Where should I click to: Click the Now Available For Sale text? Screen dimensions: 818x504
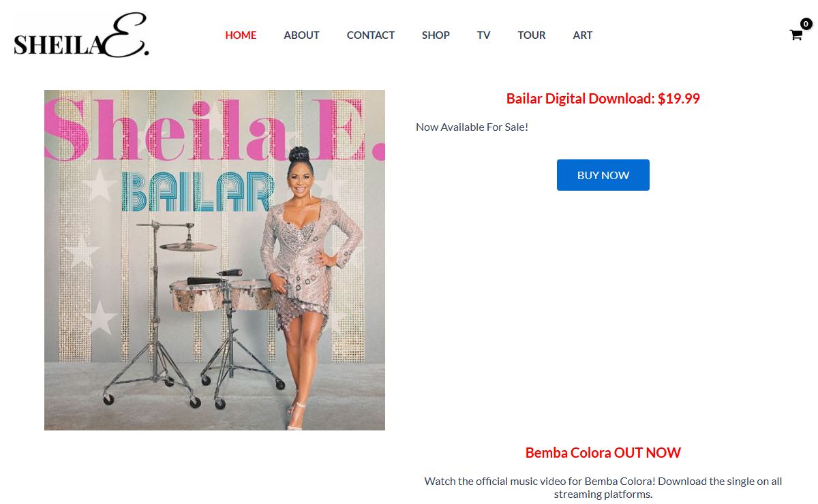click(472, 127)
